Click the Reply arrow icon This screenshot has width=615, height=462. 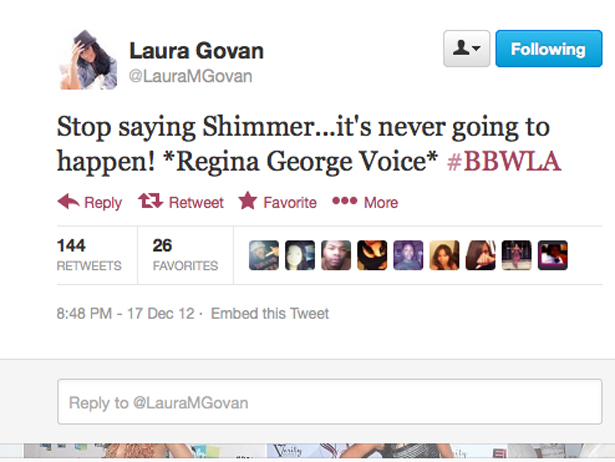pos(68,202)
